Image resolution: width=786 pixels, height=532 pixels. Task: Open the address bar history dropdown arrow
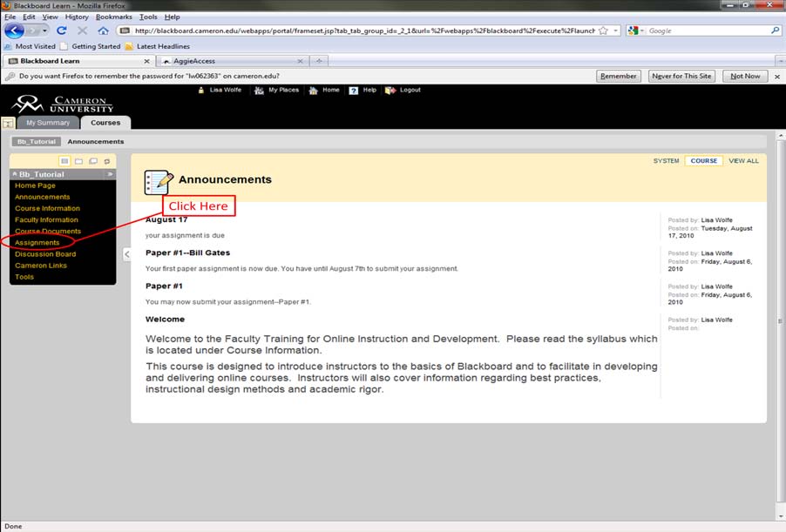(615, 30)
